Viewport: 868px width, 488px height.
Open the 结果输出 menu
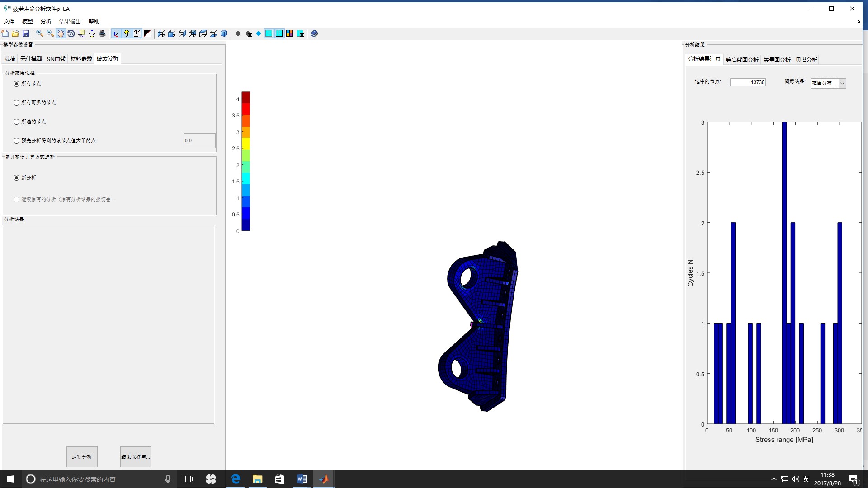tap(70, 21)
